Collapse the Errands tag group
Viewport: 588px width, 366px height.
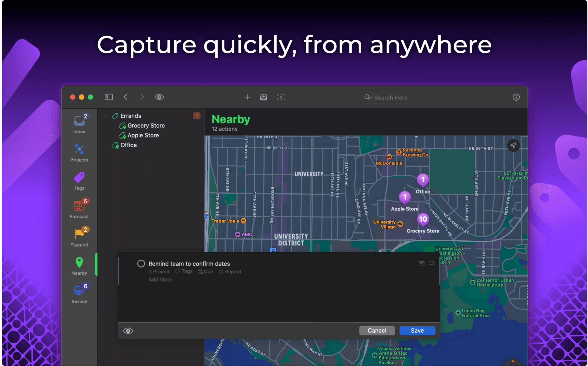pyautogui.click(x=104, y=116)
